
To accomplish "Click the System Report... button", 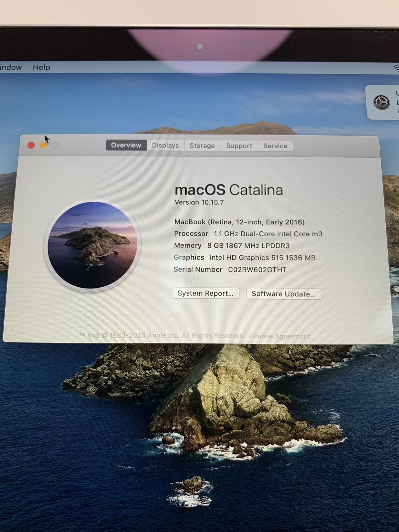I will pyautogui.click(x=206, y=293).
